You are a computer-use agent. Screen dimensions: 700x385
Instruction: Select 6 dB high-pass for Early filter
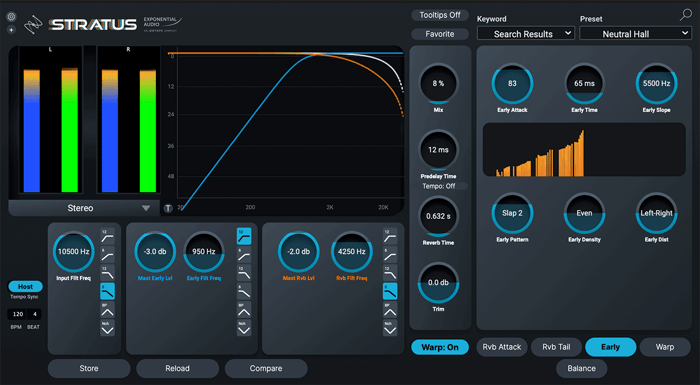pos(244,254)
